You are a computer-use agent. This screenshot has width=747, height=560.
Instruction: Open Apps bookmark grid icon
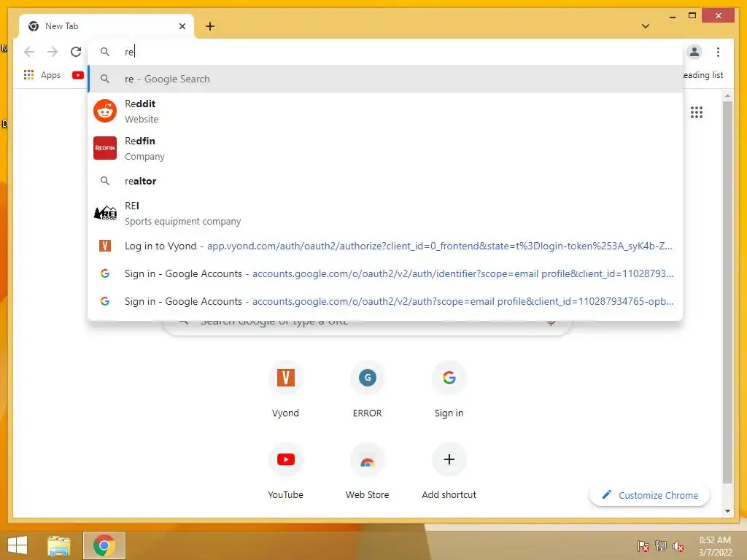coord(28,75)
